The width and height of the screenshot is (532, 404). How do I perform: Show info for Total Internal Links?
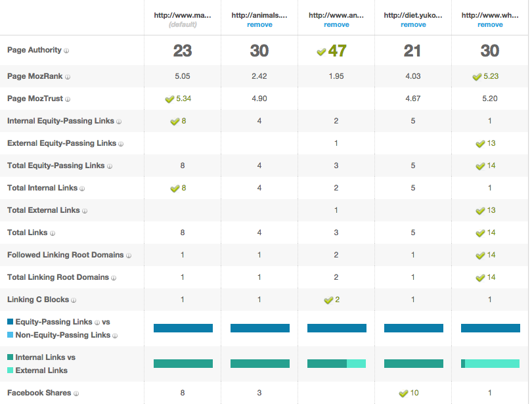pos(82,189)
